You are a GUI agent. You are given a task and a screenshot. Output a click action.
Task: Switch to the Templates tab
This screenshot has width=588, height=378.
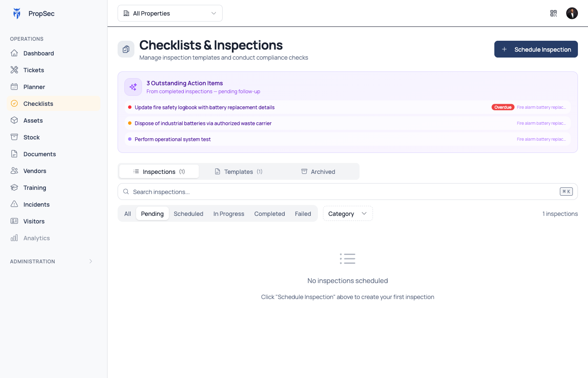[x=239, y=171]
